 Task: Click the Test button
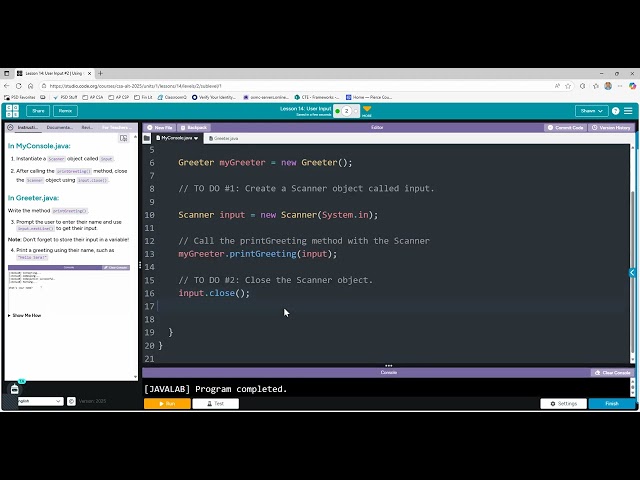(216, 404)
